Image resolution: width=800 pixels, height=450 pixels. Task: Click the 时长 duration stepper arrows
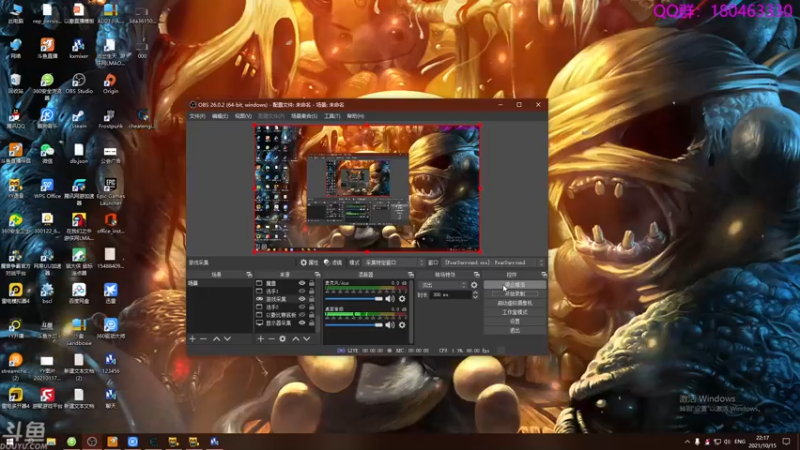[476, 295]
